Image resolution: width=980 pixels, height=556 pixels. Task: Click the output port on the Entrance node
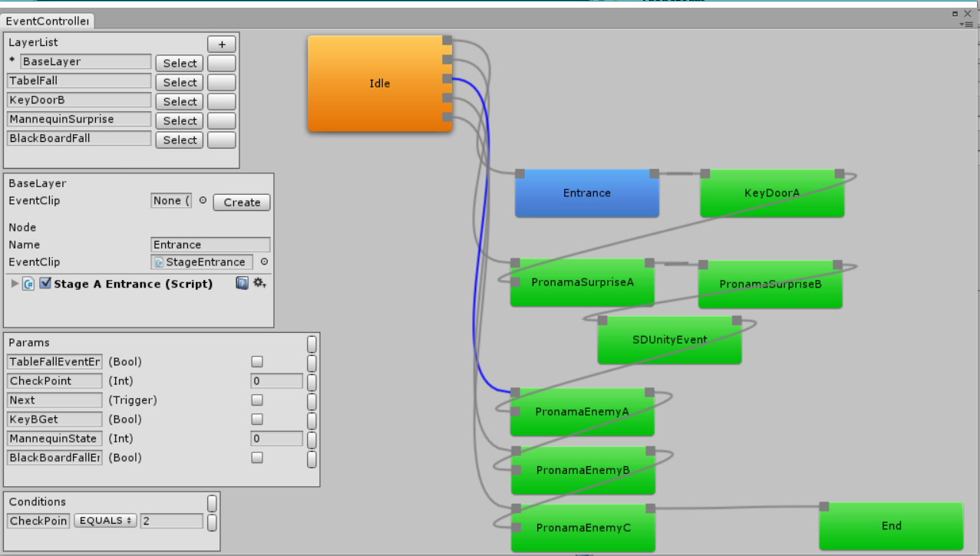click(654, 173)
